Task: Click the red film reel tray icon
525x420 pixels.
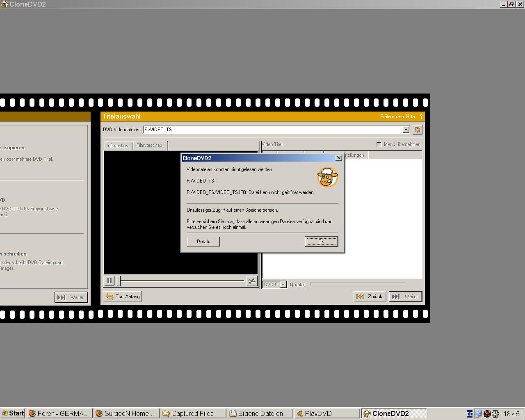Action: point(487,413)
